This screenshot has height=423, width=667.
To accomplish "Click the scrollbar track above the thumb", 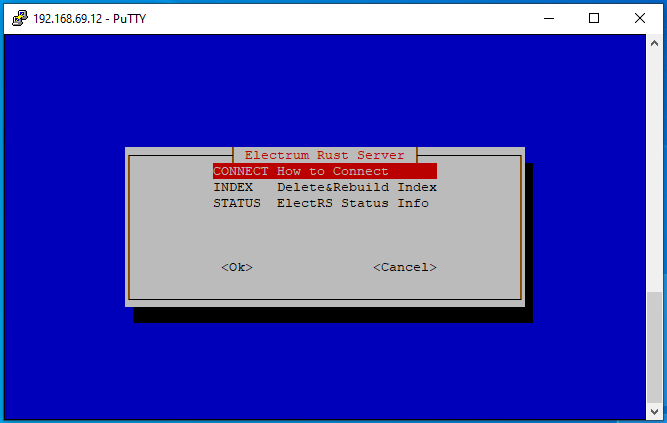I will (x=654, y=171).
